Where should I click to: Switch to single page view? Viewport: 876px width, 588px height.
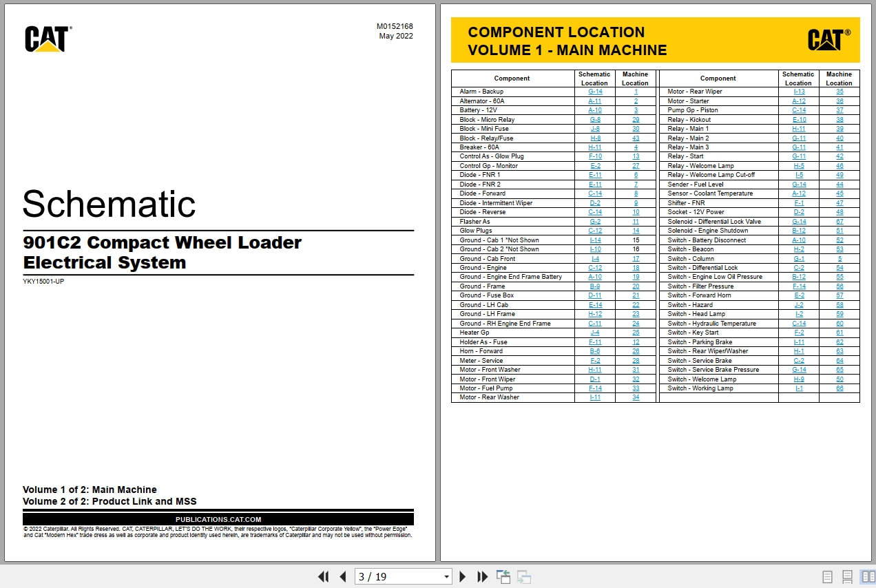828,577
